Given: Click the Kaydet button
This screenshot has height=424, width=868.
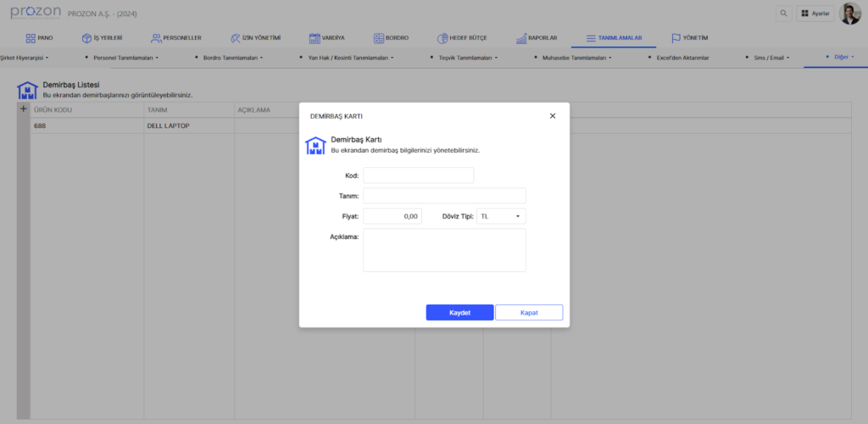Looking at the screenshot, I should pyautogui.click(x=459, y=312).
